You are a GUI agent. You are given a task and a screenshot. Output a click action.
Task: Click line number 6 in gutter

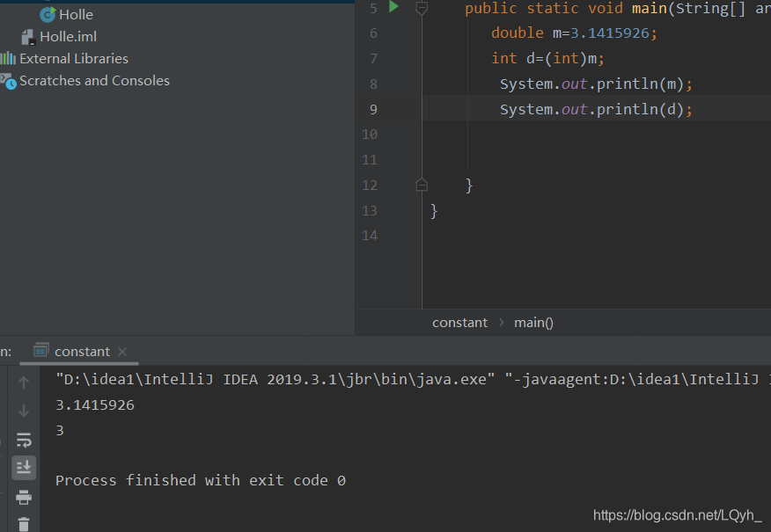click(373, 33)
